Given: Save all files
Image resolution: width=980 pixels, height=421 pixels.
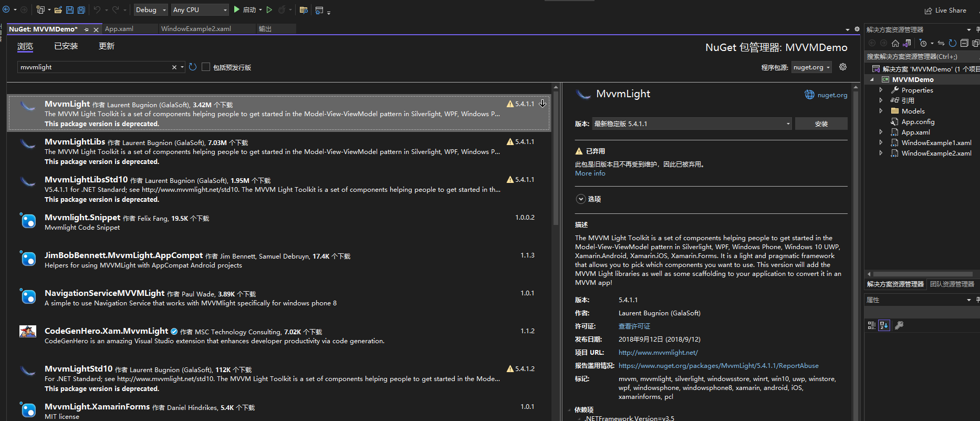Looking at the screenshot, I should 81,9.
